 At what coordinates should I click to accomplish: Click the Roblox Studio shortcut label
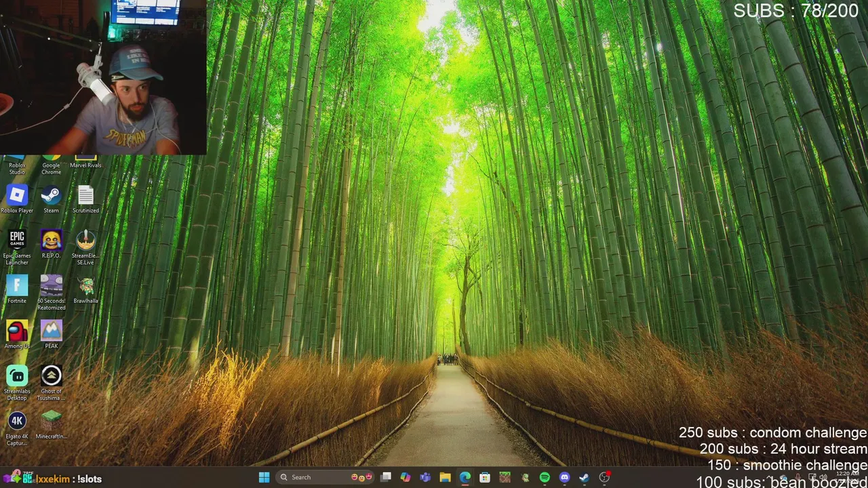(17, 169)
